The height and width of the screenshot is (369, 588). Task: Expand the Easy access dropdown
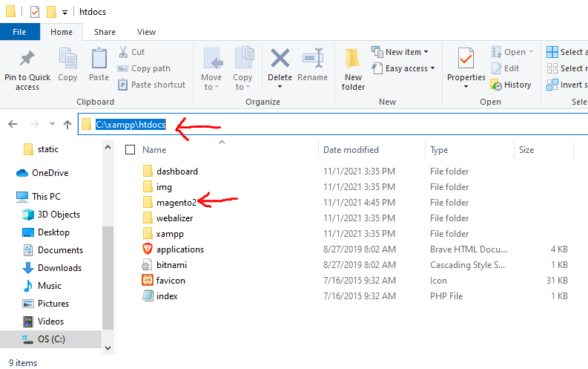pyautogui.click(x=433, y=68)
